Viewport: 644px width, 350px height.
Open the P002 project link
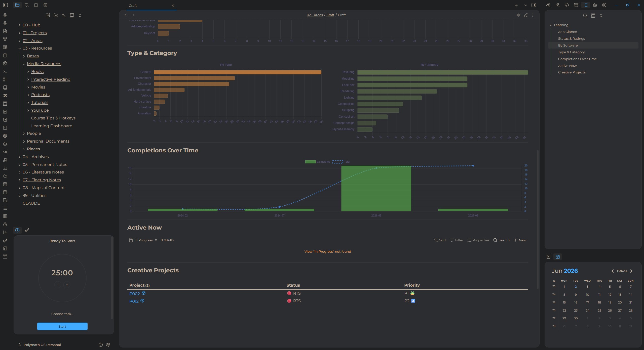(x=135, y=294)
